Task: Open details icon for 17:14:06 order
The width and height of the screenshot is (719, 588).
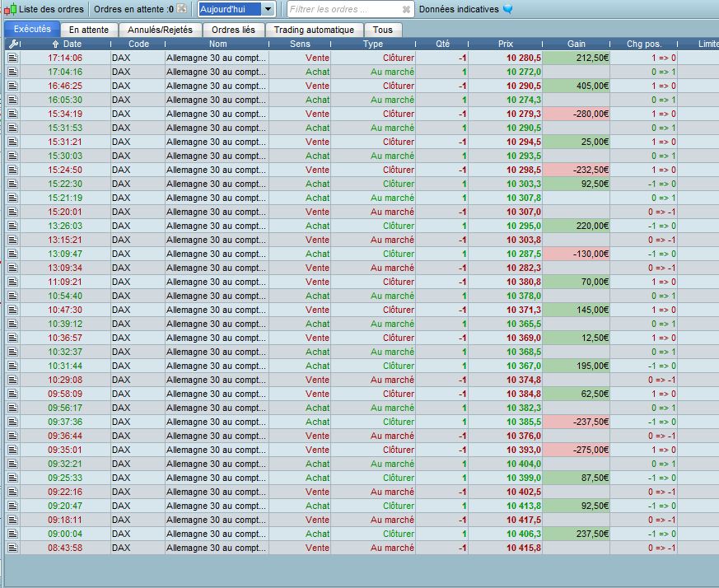Action: [x=12, y=58]
